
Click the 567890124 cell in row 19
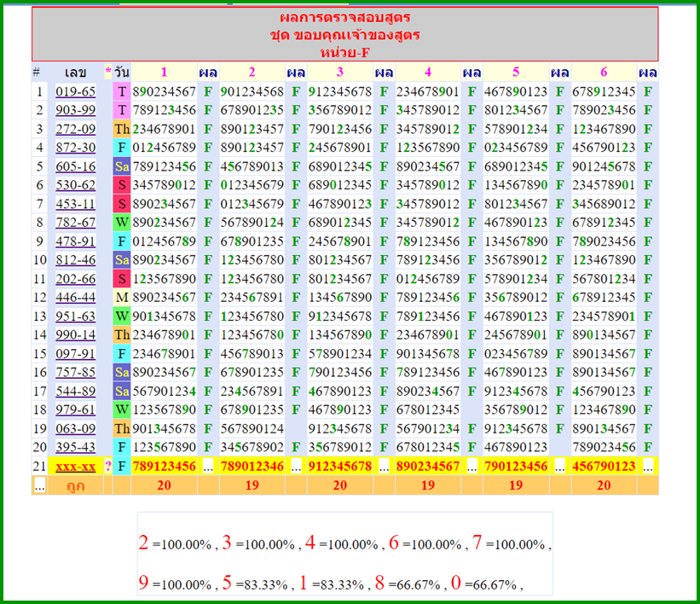252,429
